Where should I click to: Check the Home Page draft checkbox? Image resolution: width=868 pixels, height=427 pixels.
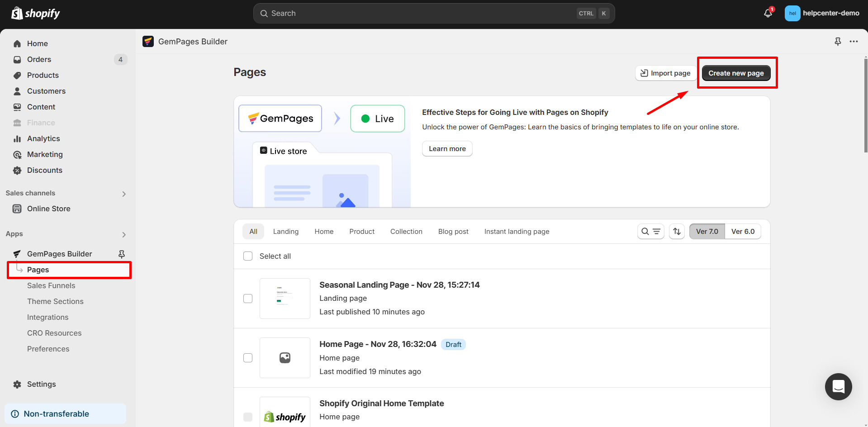248,357
